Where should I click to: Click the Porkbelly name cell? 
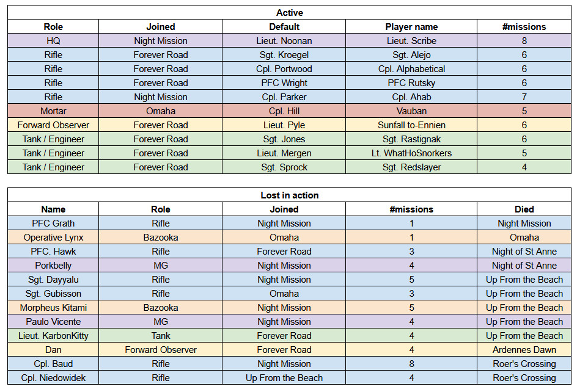(x=53, y=265)
